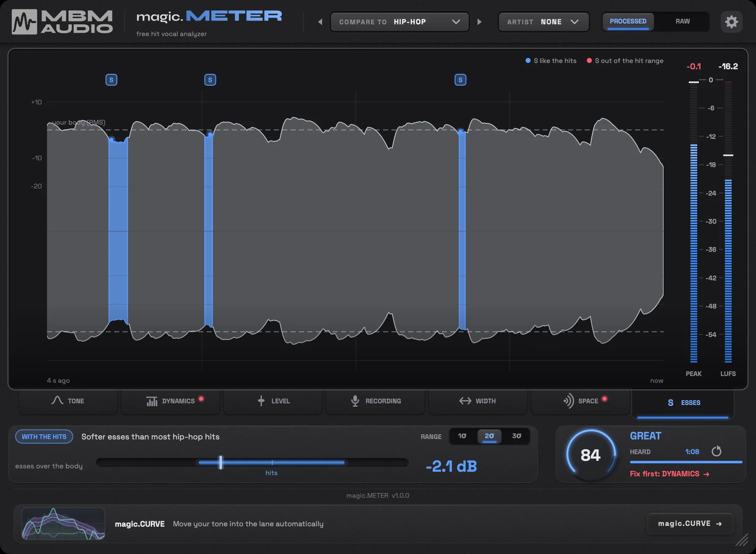This screenshot has width=756, height=554.
Task: Click the magic.CURVE arrow button
Action: click(x=690, y=524)
